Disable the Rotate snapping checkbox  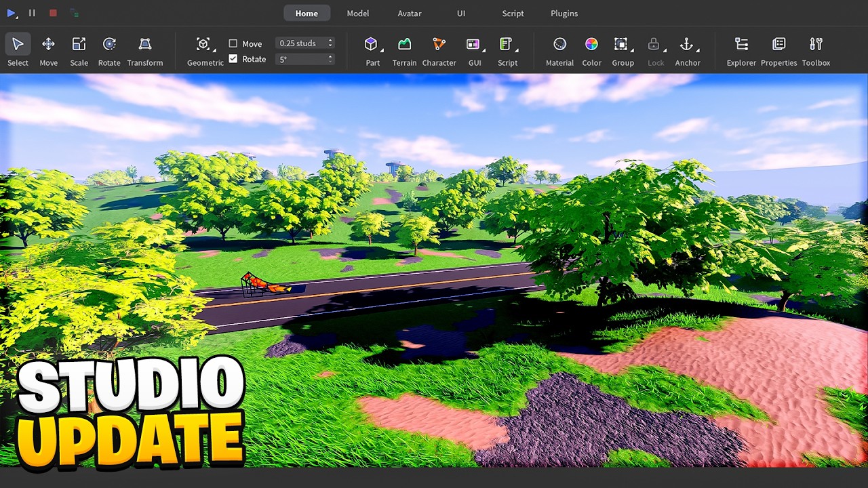point(233,59)
